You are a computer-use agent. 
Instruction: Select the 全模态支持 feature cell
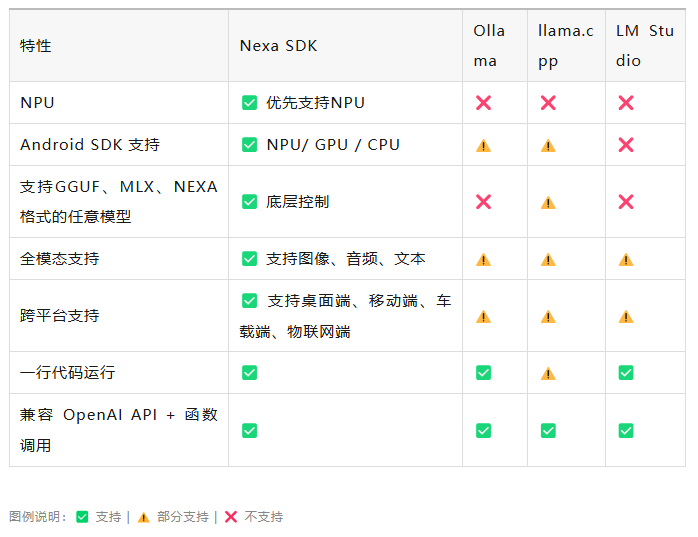pyautogui.click(x=60, y=259)
